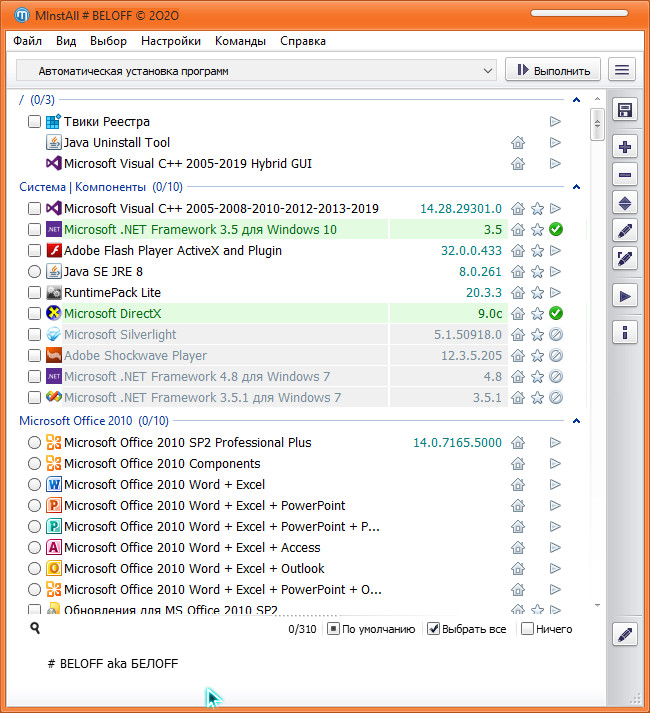Click the 0/310 selection counter

click(302, 629)
